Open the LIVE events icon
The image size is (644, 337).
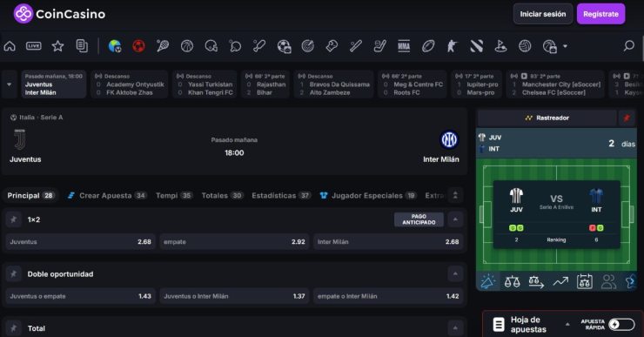(34, 46)
